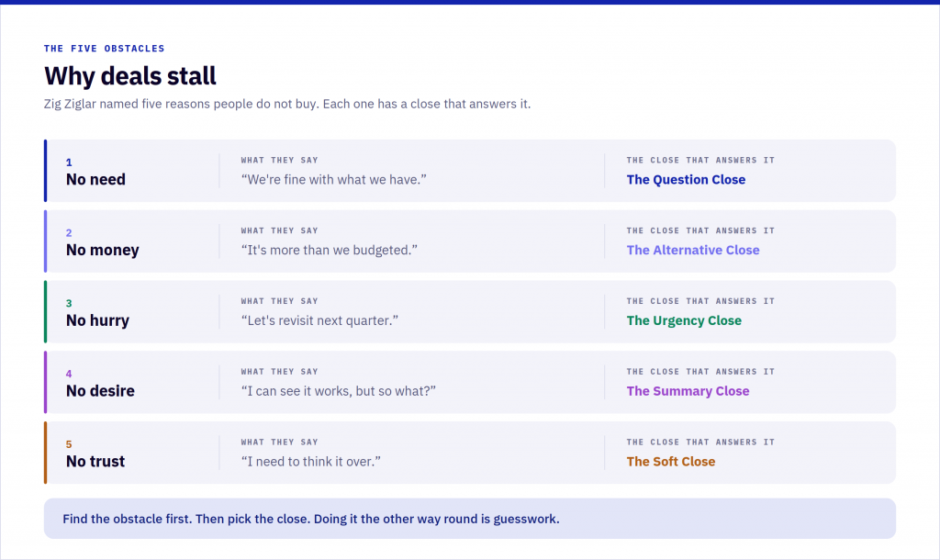
Task: Select the 'No money' obstacle title
Action: [x=103, y=250]
